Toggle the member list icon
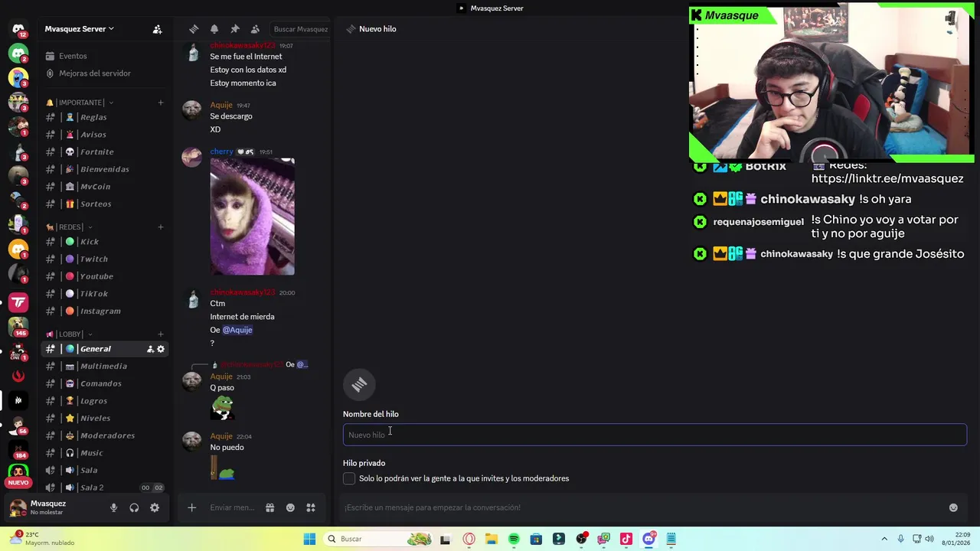980x551 pixels. coord(255,29)
